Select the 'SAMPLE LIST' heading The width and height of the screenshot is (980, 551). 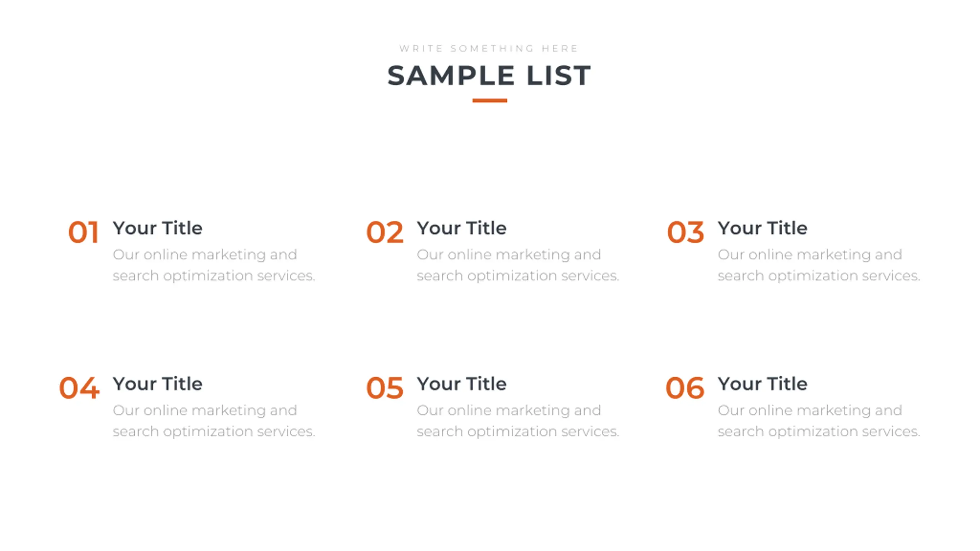click(x=489, y=75)
